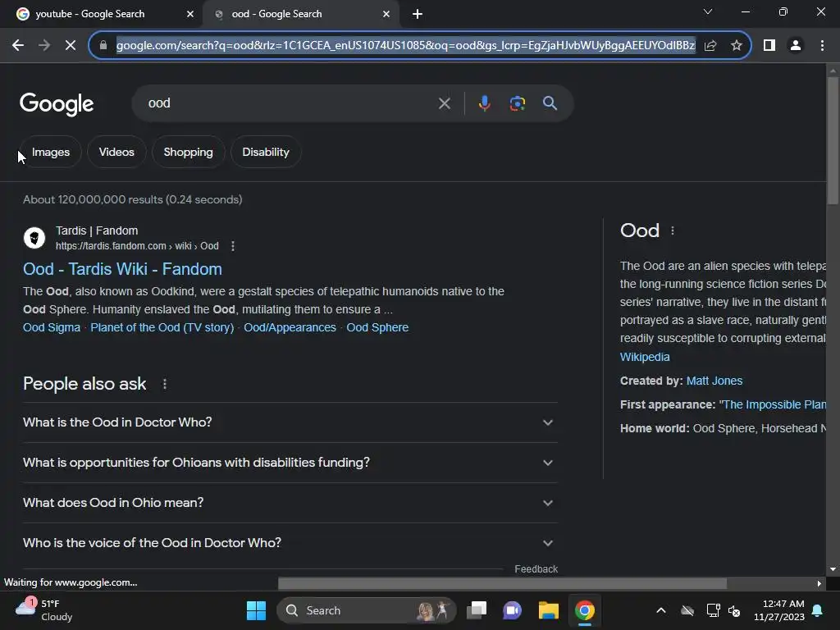Close the ood - Google Search tab
The image size is (840, 630).
386,14
